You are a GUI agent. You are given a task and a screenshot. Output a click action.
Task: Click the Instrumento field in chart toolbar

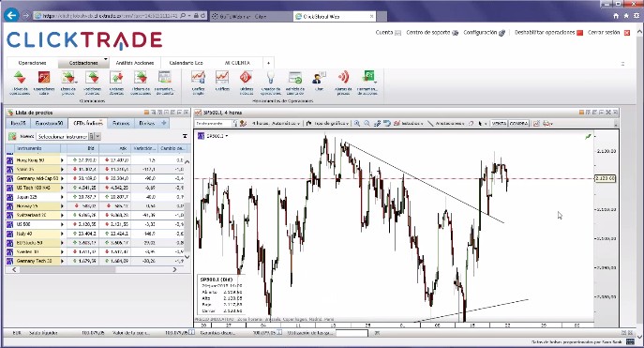pos(214,123)
